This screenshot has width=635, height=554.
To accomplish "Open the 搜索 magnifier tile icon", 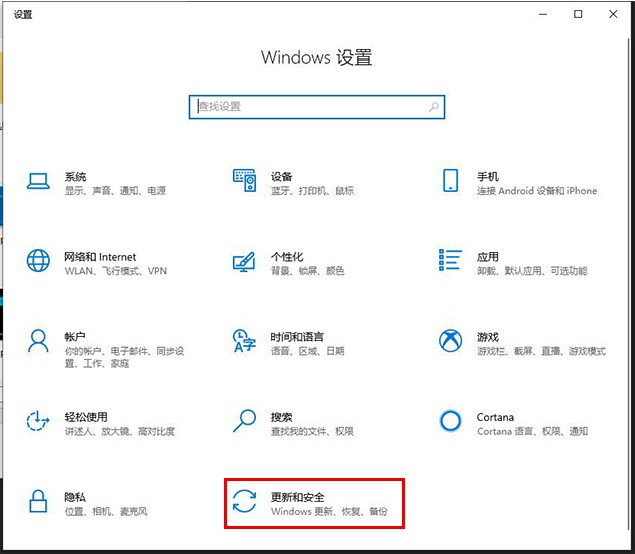I will coord(244,421).
